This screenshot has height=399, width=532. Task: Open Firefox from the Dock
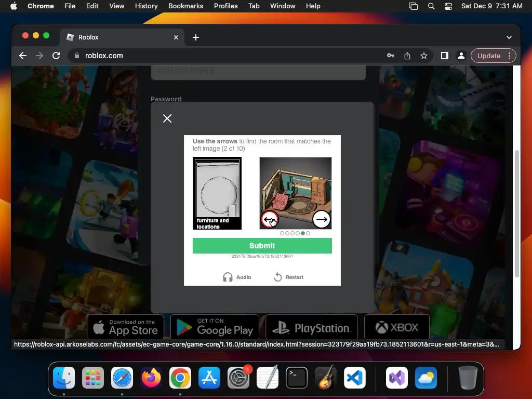[x=151, y=378]
